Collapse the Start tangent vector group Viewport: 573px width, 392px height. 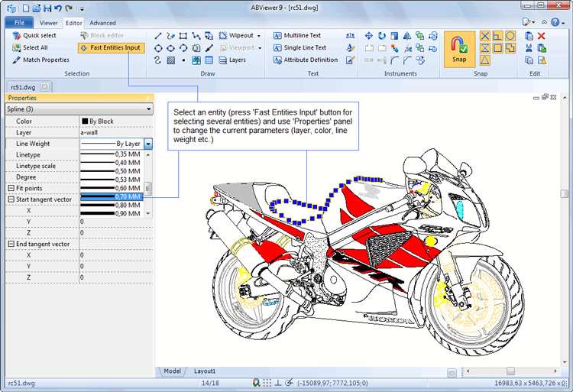[11, 199]
